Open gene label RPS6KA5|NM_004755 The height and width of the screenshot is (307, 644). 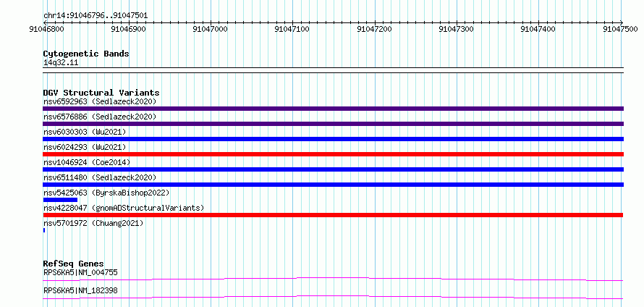click(80, 272)
